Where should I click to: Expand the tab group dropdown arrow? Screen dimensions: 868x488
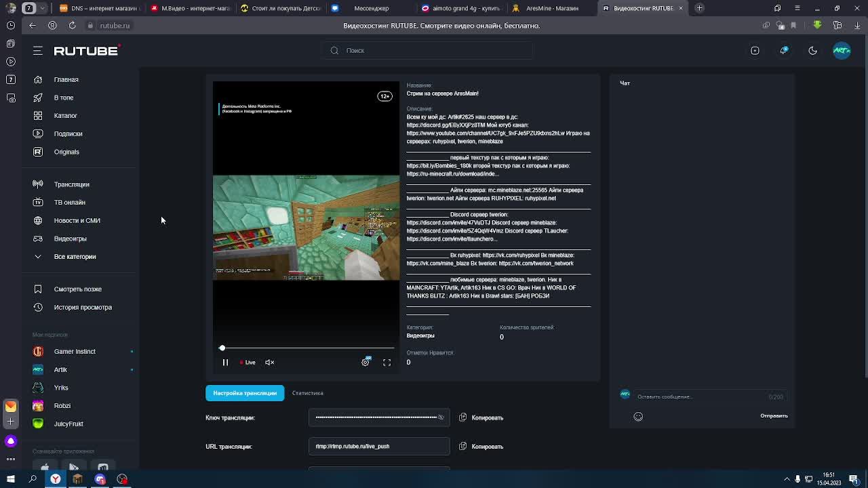point(43,8)
